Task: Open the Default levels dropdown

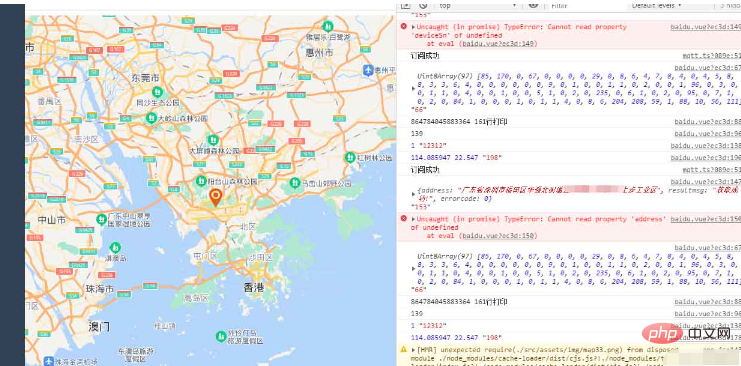Action: (657, 5)
